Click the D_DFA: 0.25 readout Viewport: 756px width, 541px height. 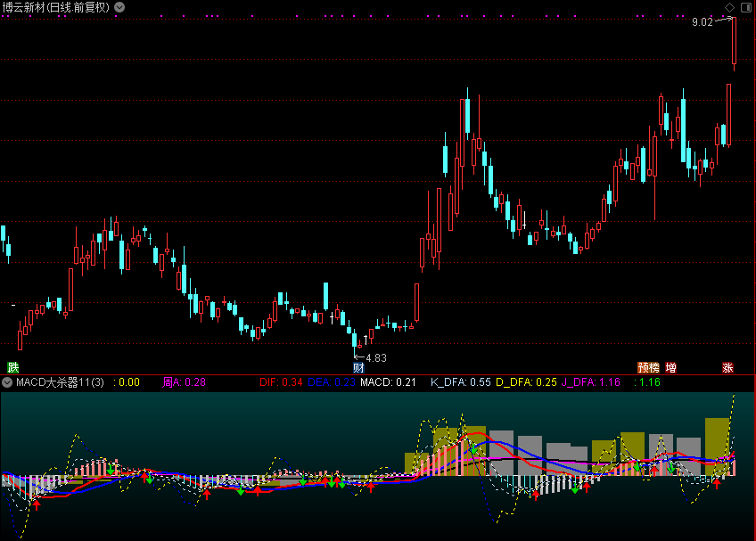(526, 382)
